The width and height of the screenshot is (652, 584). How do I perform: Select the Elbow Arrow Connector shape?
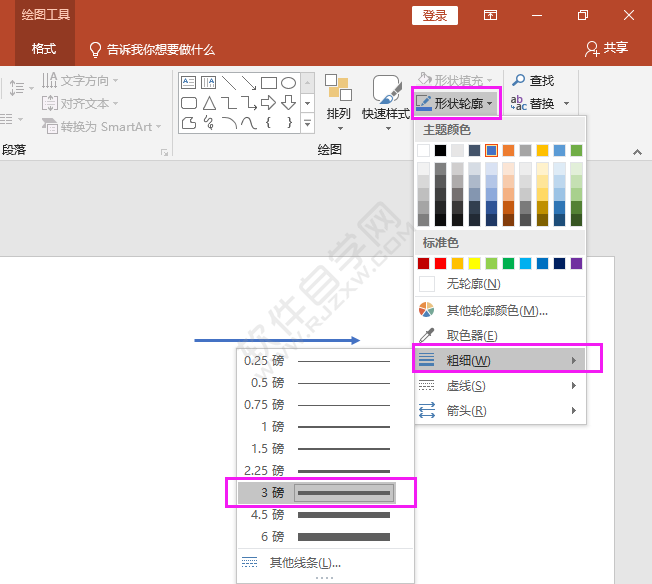pyautogui.click(x=249, y=103)
